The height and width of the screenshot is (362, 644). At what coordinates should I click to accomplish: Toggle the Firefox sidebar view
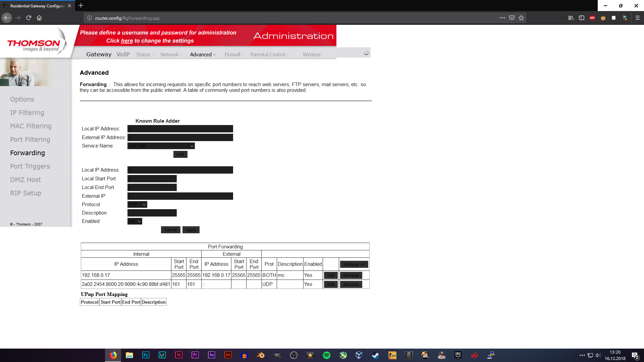tap(581, 18)
